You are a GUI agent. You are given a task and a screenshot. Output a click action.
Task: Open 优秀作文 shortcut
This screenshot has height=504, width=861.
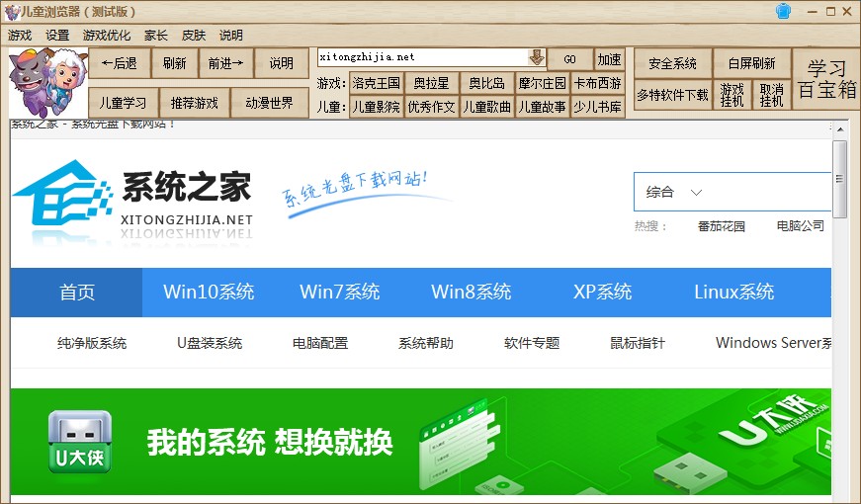(432, 107)
